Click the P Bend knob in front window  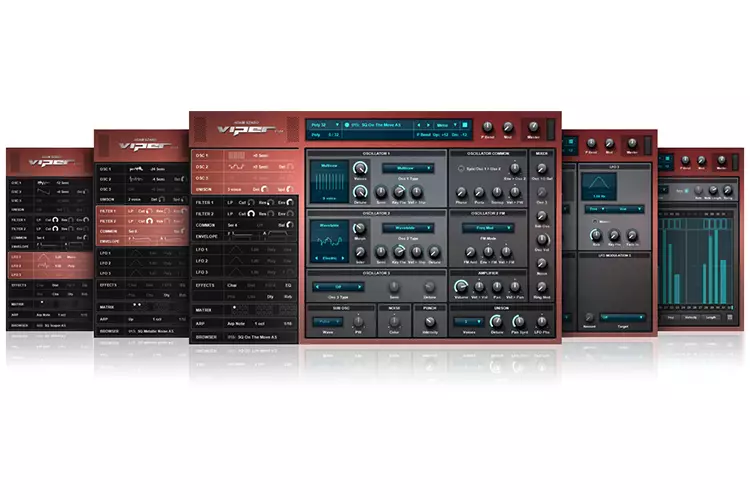[487, 127]
